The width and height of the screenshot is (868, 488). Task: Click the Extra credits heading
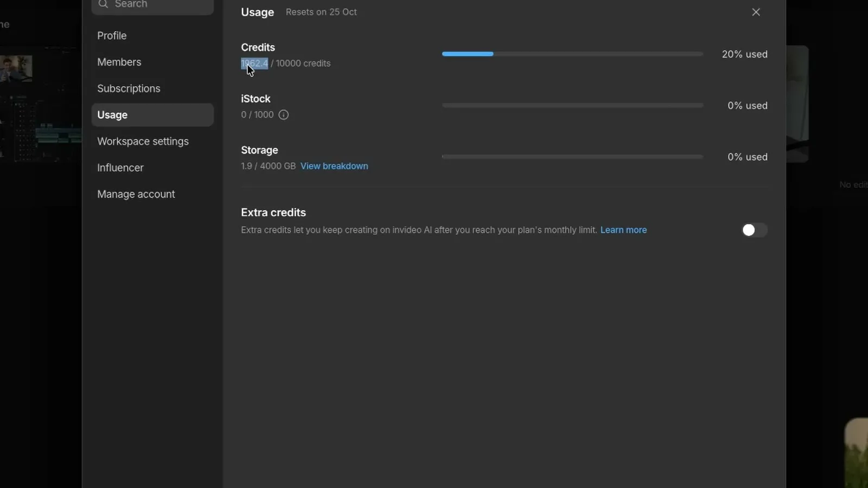click(x=273, y=213)
